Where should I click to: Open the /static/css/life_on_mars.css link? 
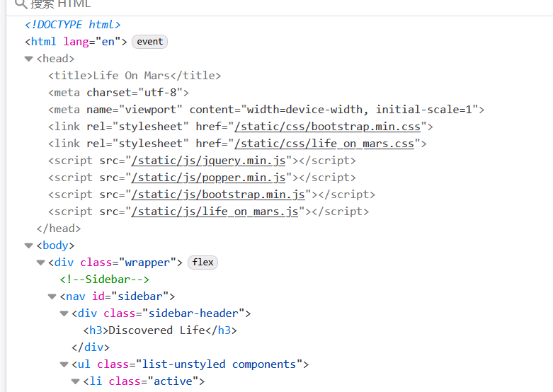324,144
